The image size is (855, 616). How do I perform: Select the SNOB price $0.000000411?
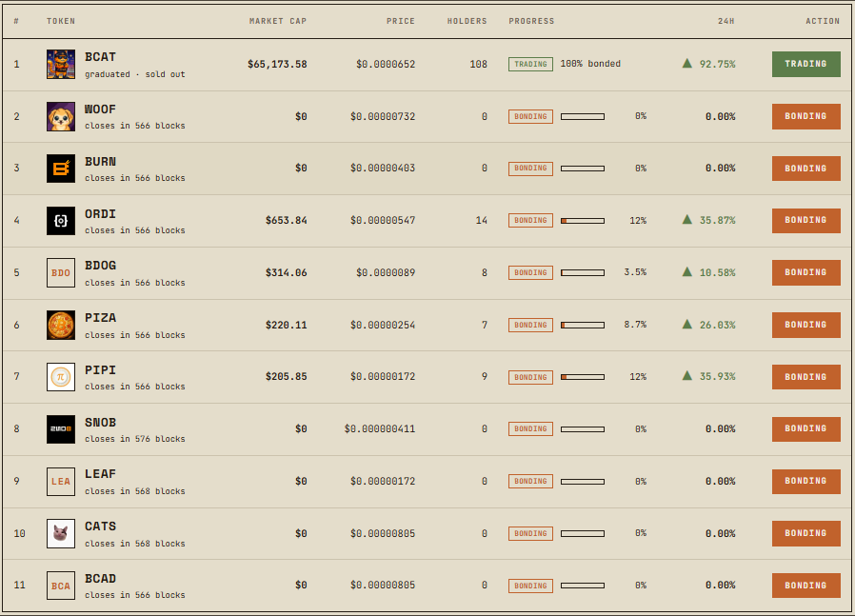click(380, 429)
